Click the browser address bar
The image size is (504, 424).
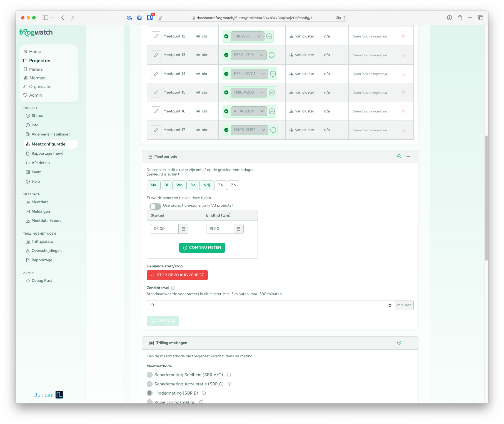(252, 18)
